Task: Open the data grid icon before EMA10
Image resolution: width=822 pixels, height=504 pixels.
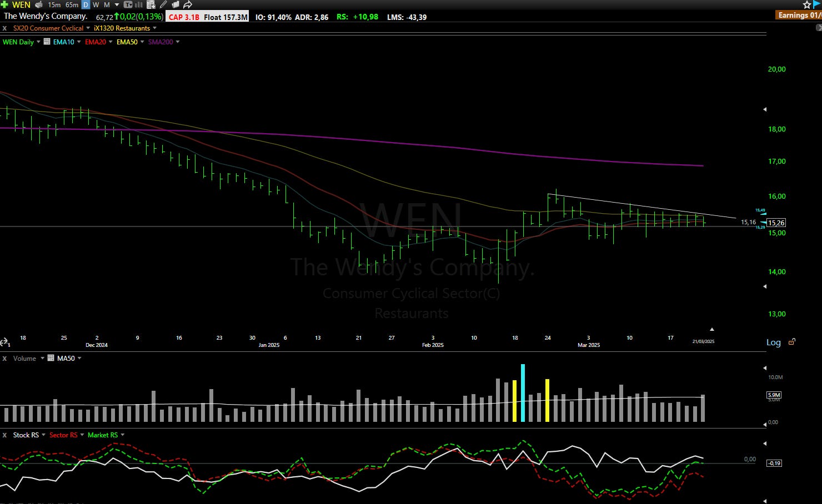Action: 47,42
